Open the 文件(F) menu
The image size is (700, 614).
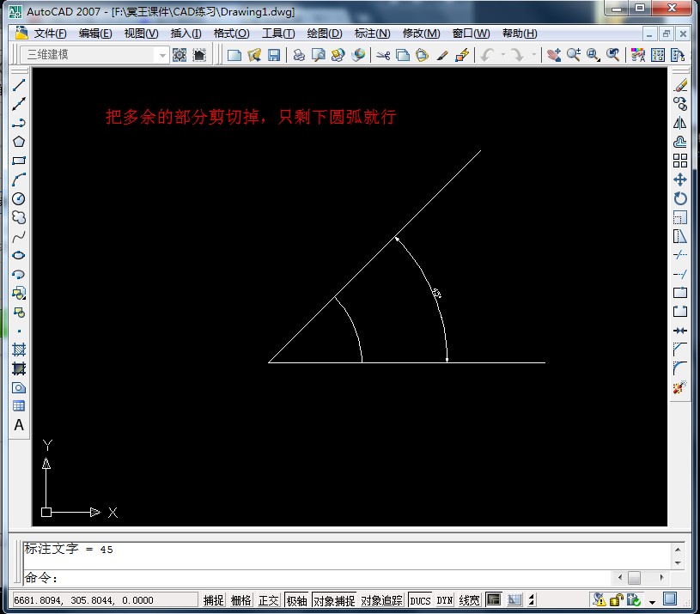(50, 33)
